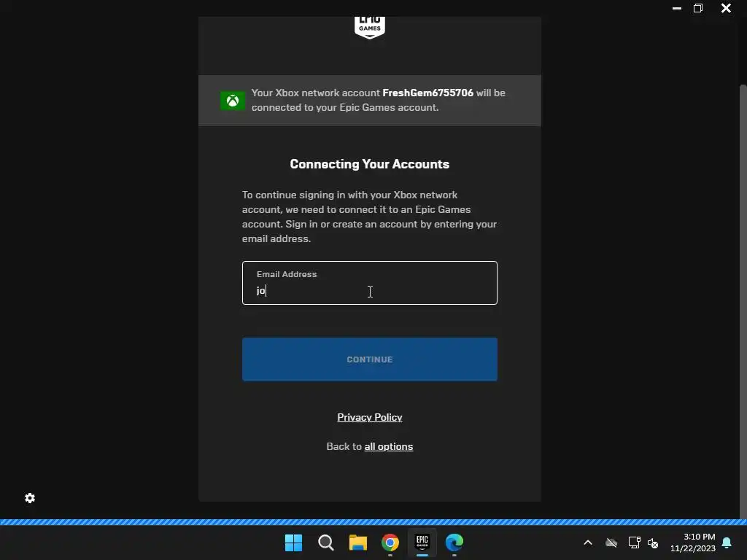
Task: Open File Explorer from taskbar
Action: pyautogui.click(x=357, y=542)
